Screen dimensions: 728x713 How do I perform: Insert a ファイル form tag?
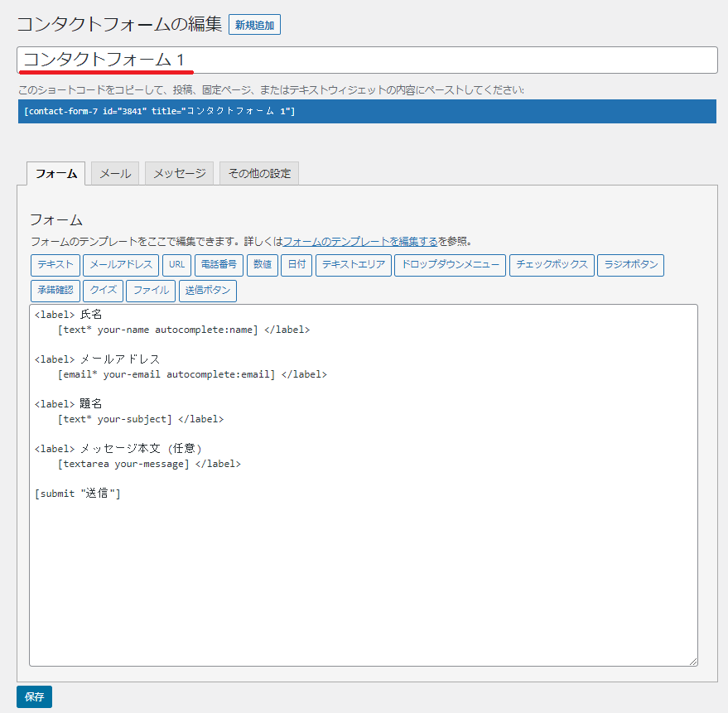point(151,291)
